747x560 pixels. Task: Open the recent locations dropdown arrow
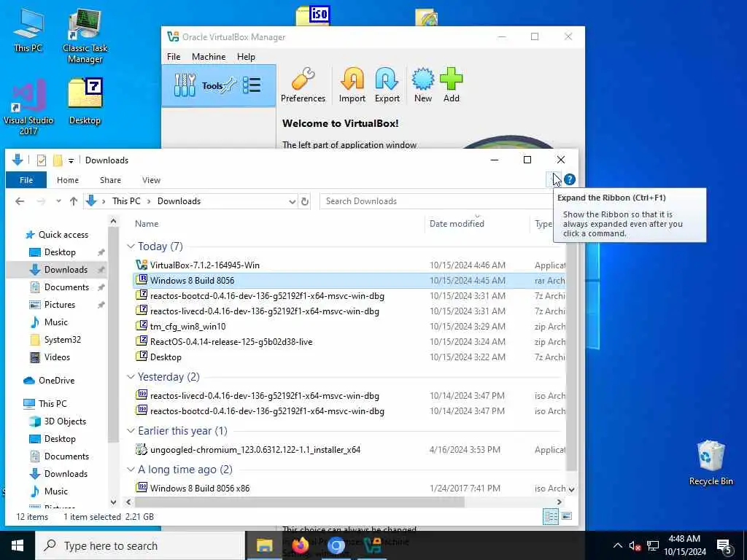pos(58,201)
